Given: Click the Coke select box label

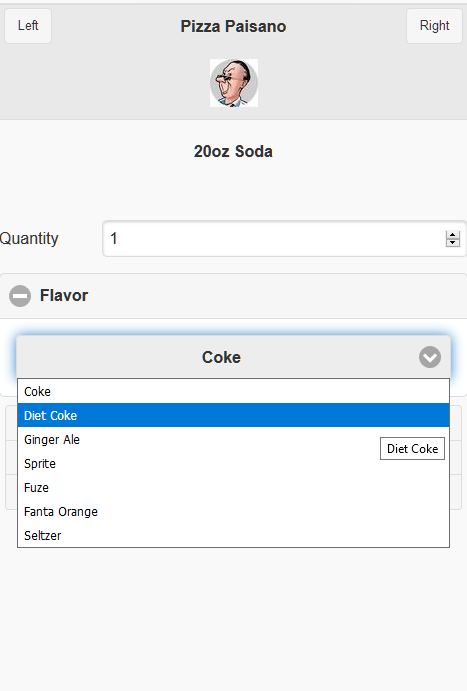Looking at the screenshot, I should (x=221, y=357).
